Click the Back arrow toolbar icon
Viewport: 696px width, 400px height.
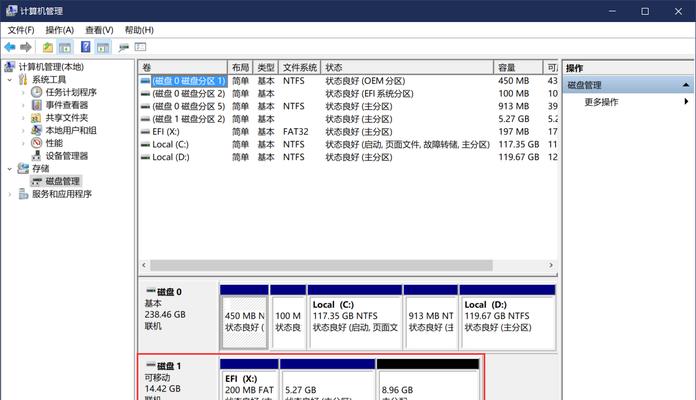click(10, 47)
